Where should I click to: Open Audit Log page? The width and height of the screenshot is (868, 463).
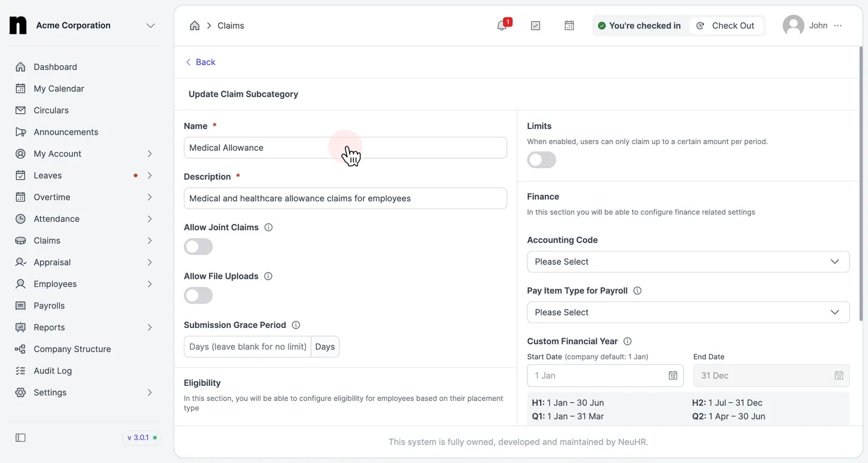tap(53, 371)
